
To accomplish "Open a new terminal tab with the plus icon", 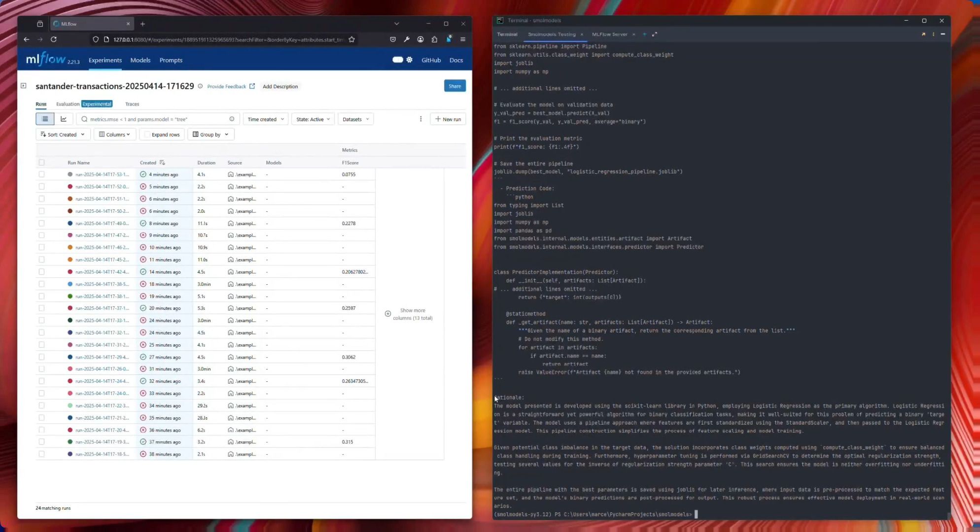I will click(x=644, y=34).
